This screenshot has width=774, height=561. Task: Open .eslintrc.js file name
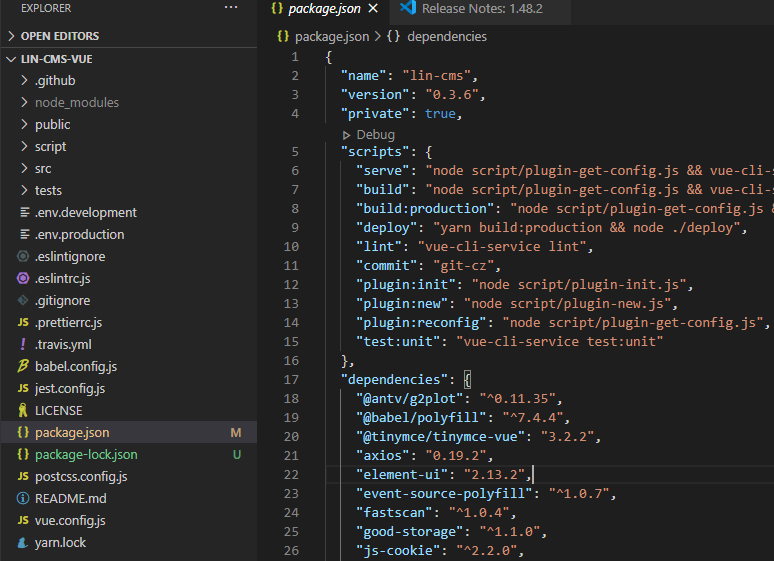pos(63,279)
